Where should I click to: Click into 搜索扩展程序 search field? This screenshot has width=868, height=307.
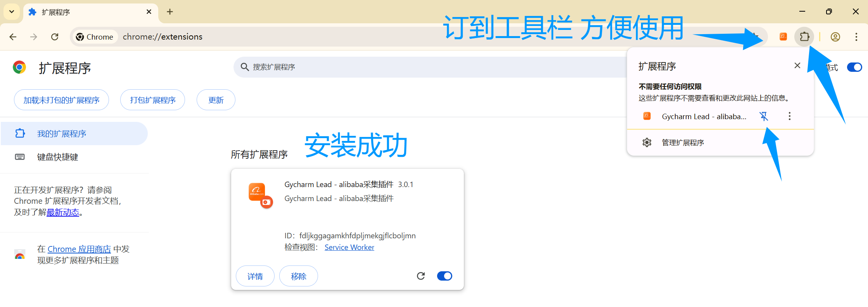pos(431,67)
